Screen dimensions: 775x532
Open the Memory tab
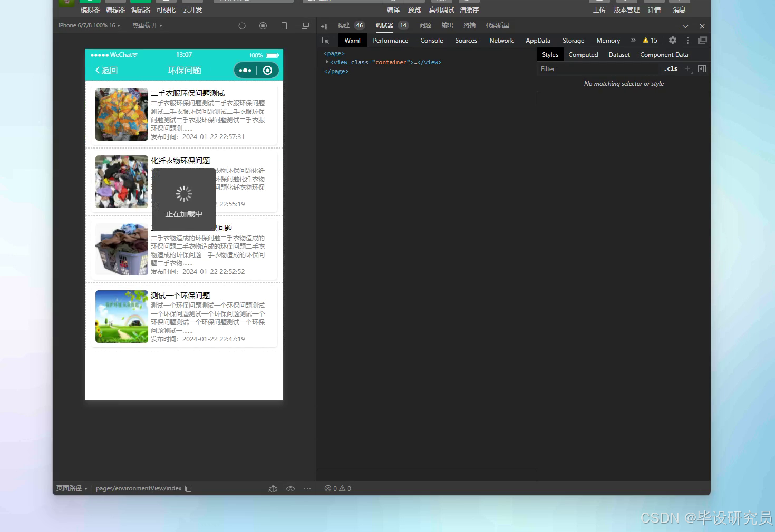click(608, 41)
